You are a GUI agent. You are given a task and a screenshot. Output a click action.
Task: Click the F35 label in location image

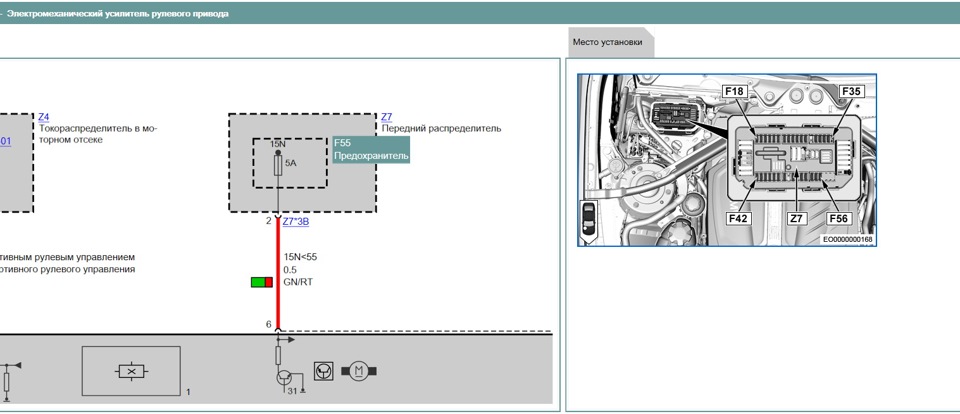click(851, 92)
